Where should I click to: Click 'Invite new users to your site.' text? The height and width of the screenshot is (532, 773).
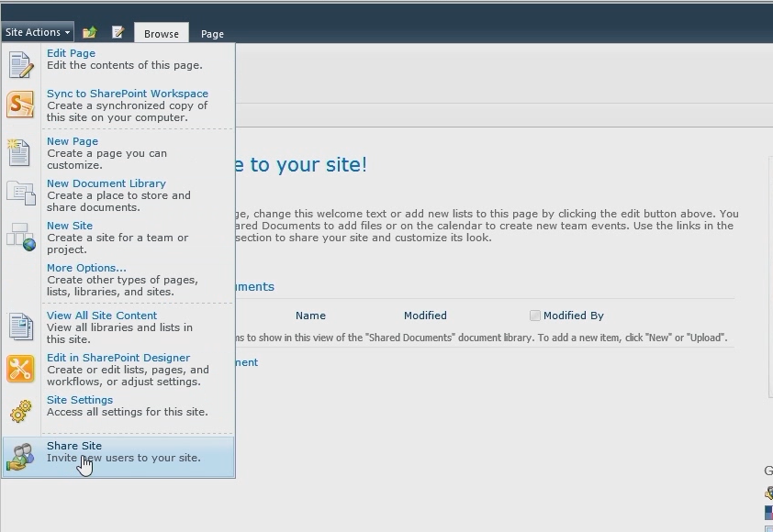(124, 458)
